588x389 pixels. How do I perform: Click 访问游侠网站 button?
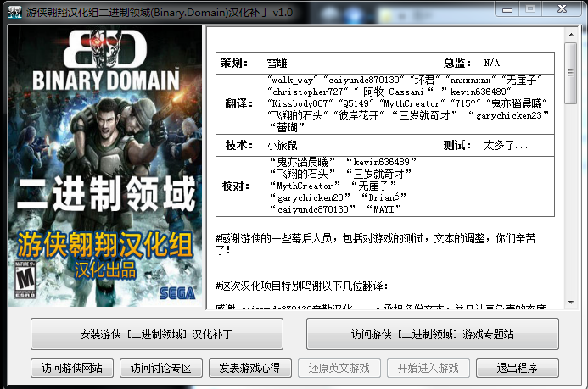tap(72, 369)
